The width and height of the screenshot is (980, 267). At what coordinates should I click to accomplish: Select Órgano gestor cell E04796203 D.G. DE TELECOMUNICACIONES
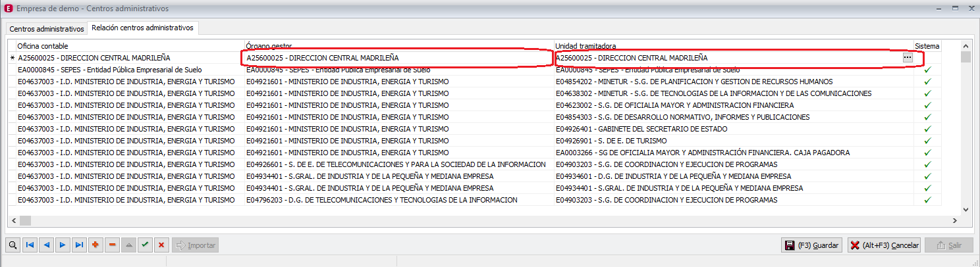(399, 200)
